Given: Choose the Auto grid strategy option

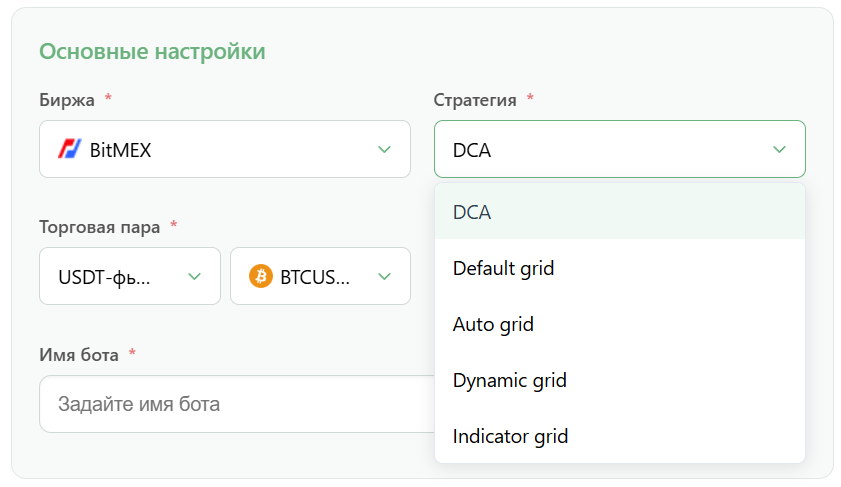Looking at the screenshot, I should point(619,324).
